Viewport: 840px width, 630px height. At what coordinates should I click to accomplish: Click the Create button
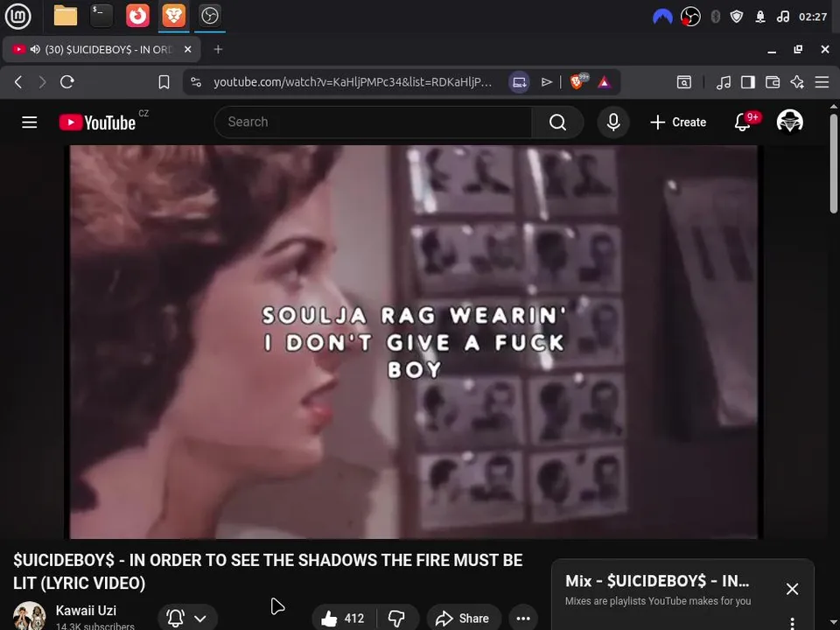click(x=678, y=122)
